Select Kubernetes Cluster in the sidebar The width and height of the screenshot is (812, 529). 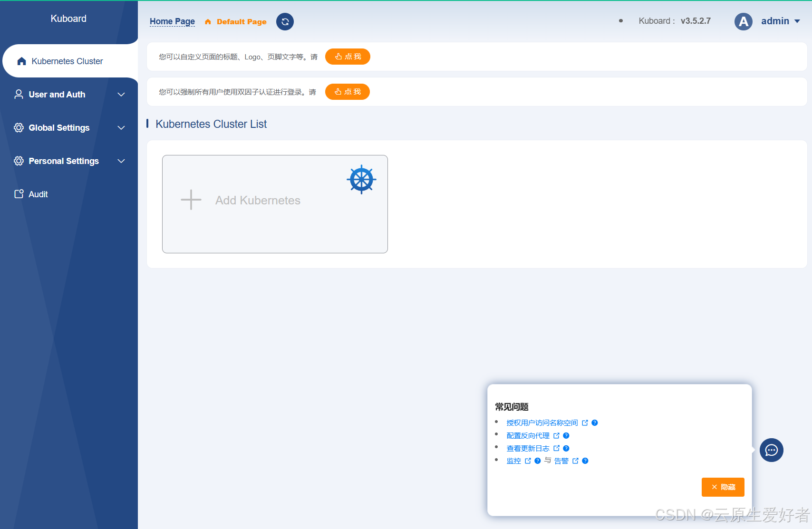click(x=70, y=61)
